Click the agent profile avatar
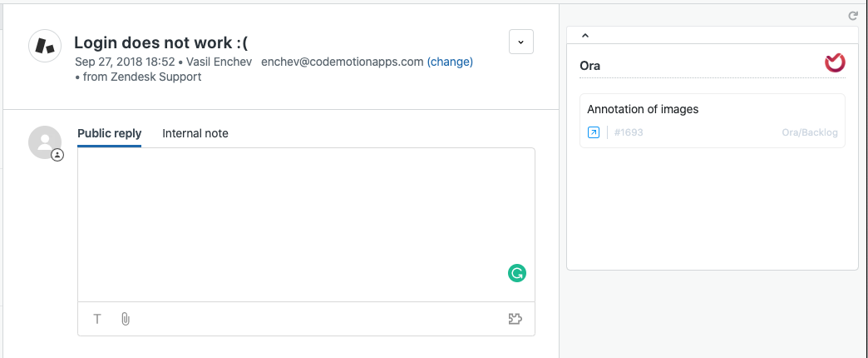 point(44,142)
